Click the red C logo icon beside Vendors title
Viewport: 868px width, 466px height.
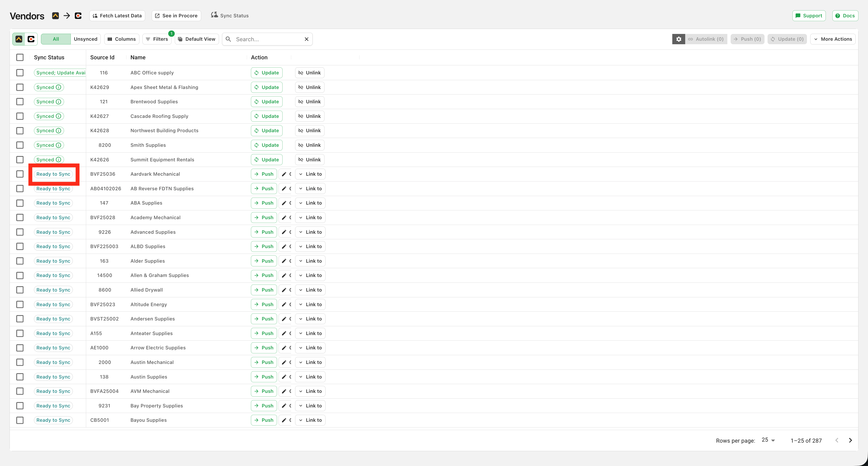click(78, 16)
